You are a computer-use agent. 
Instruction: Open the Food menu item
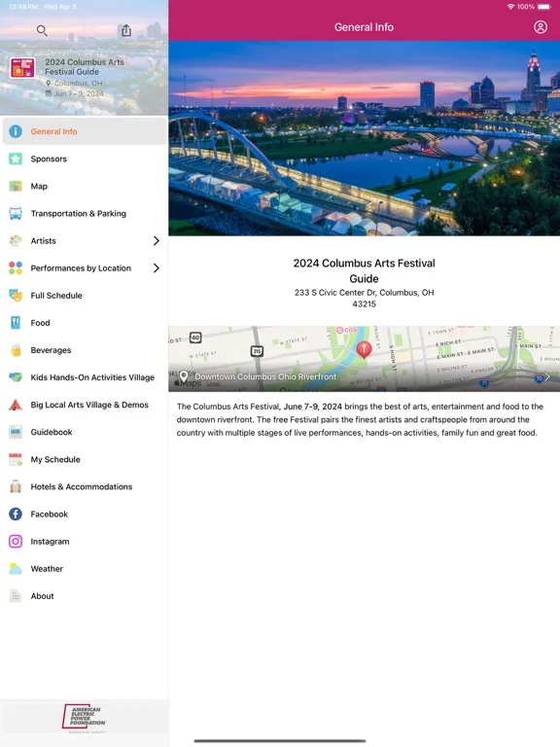(85, 323)
